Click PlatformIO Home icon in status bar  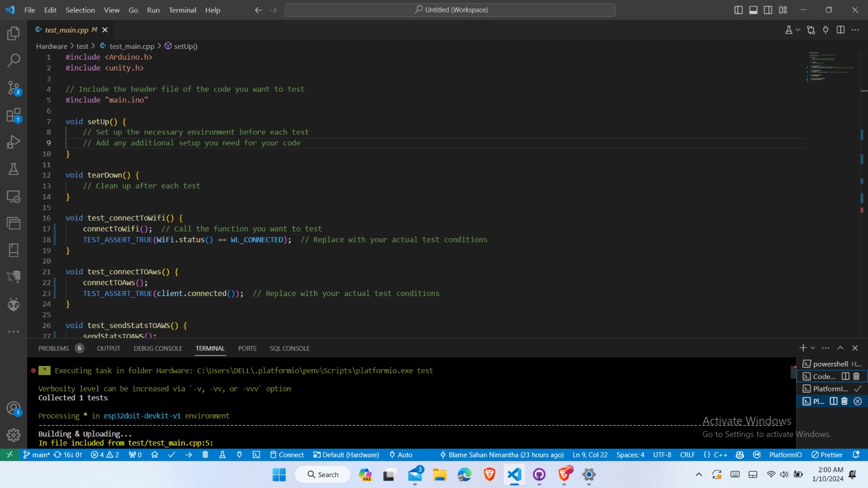pyautogui.click(x=155, y=455)
